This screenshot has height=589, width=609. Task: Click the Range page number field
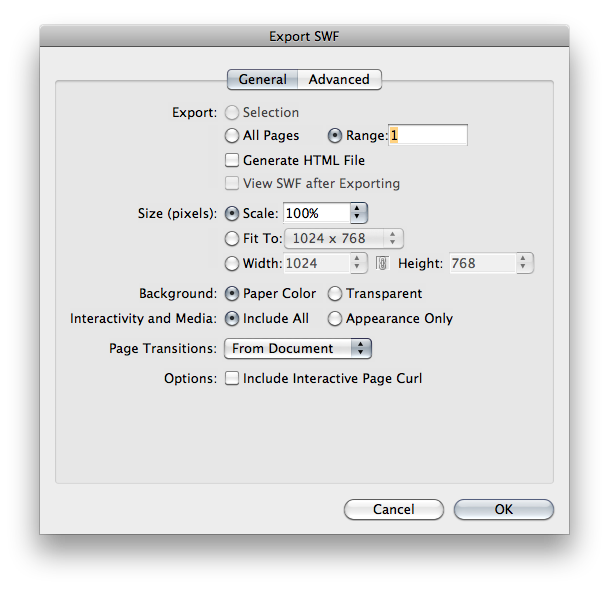coord(429,136)
